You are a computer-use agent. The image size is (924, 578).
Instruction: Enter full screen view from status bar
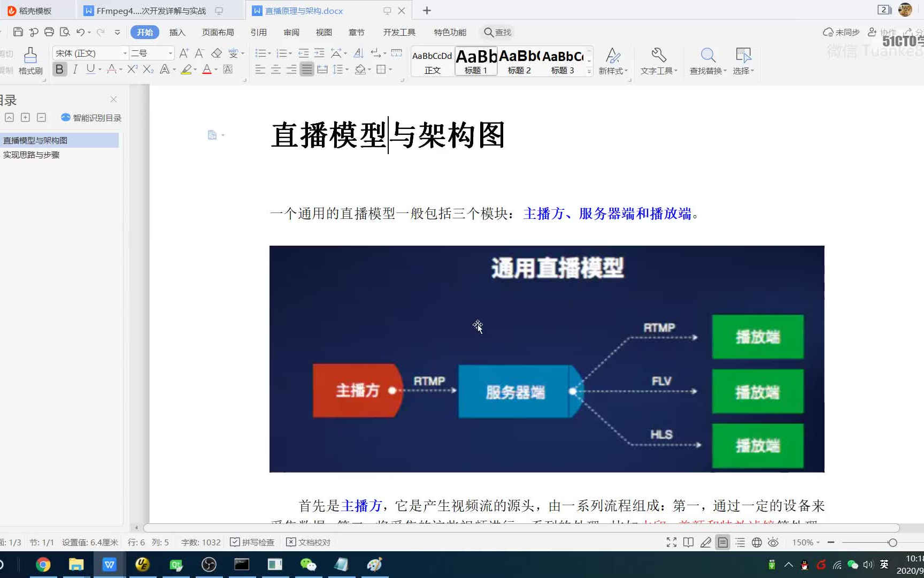[672, 542]
